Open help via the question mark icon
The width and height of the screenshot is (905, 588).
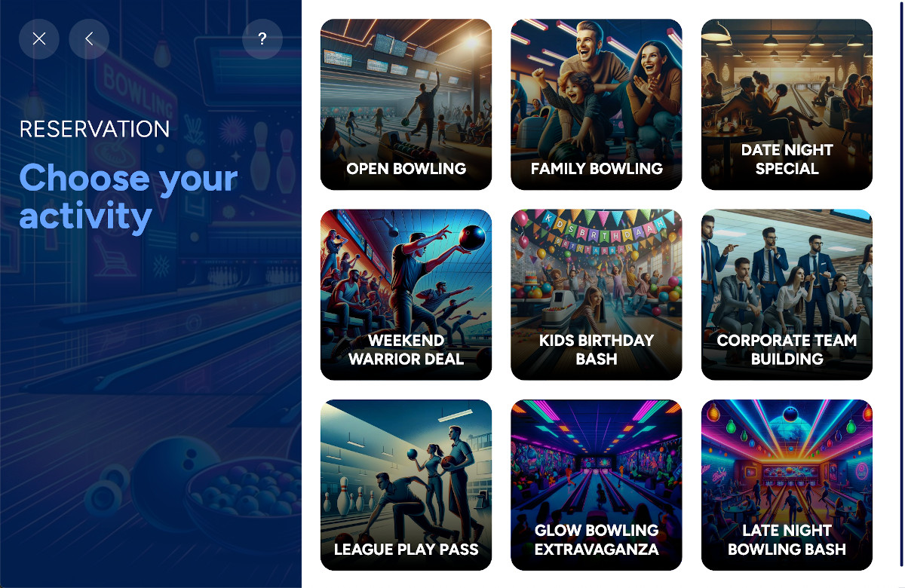[262, 38]
